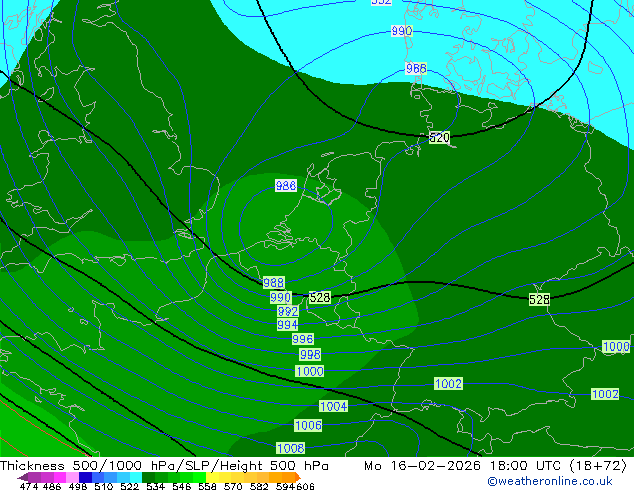Screen dimensions: 634x490
Task: Click the orange arrow tip of the legend
Action: pos(298,477)
